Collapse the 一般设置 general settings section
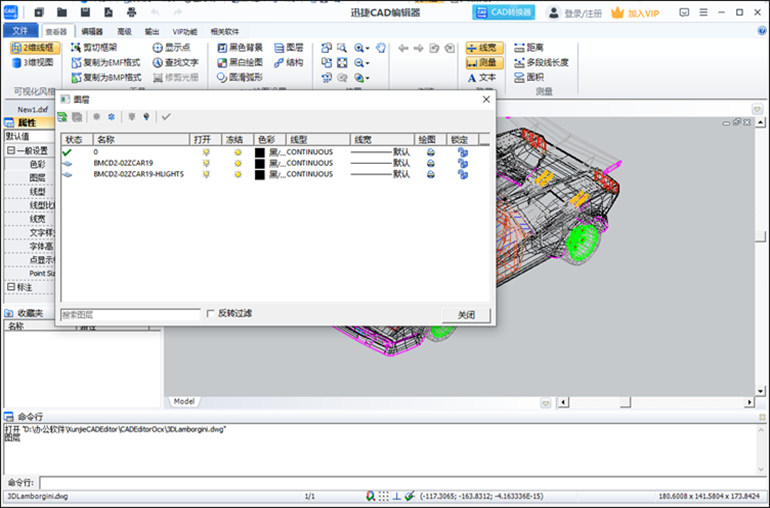The image size is (770, 508). tap(11, 150)
